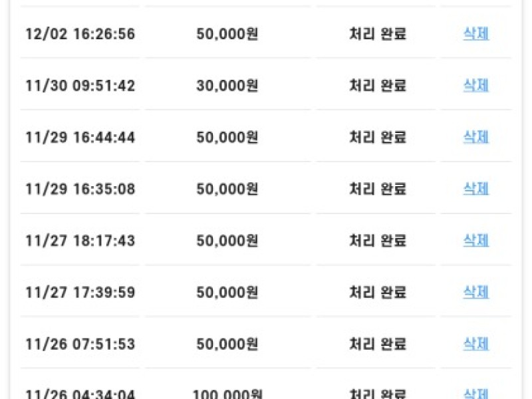Image resolution: width=532 pixels, height=399 pixels.
Task: Select the 11/29 16:35:08 date cell
Action: tap(80, 190)
